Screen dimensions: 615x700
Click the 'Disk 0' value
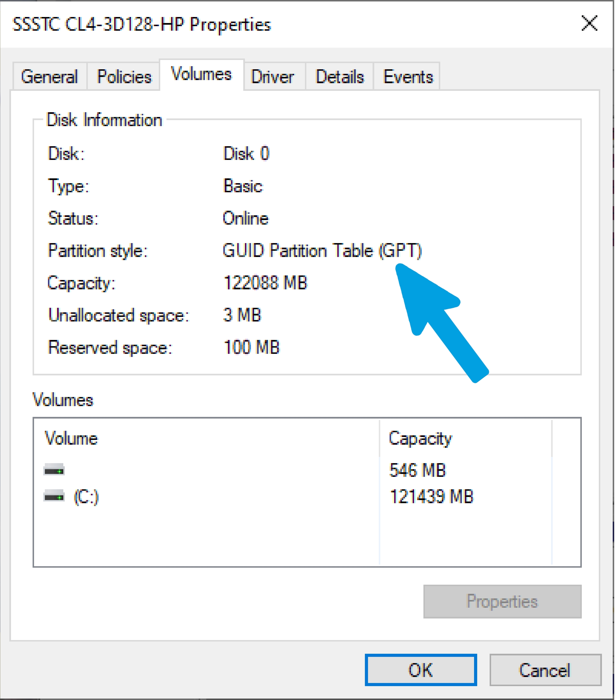click(x=246, y=153)
